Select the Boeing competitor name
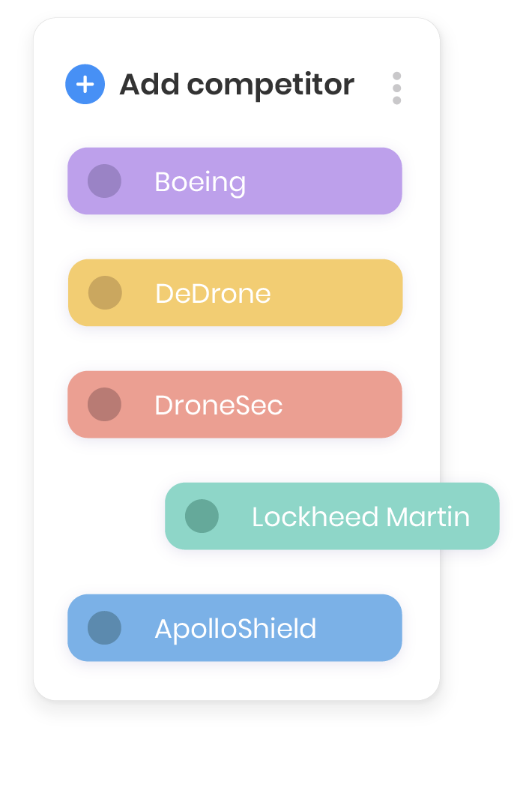 pyautogui.click(x=200, y=182)
